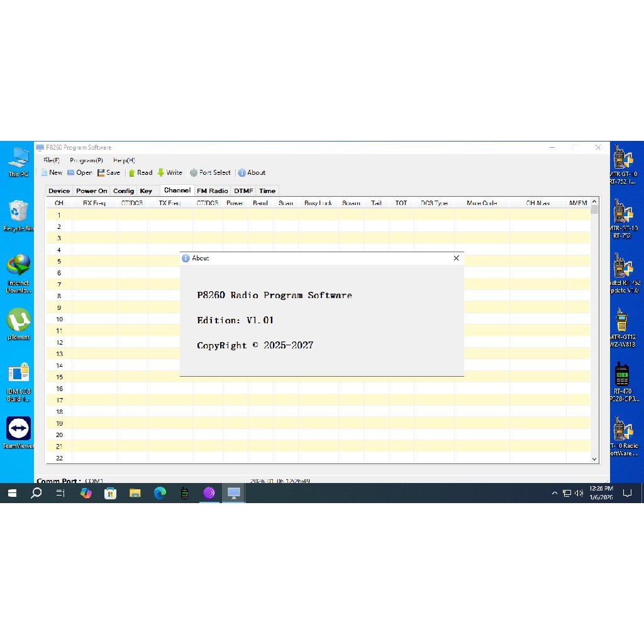
Task: Select channel row 5 in the grid
Action: click(x=58, y=261)
